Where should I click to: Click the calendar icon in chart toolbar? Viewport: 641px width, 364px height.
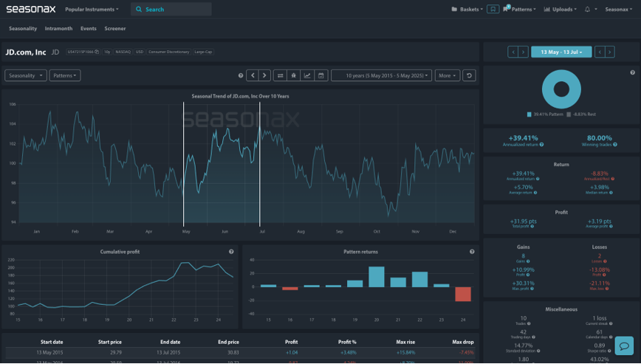(321, 75)
